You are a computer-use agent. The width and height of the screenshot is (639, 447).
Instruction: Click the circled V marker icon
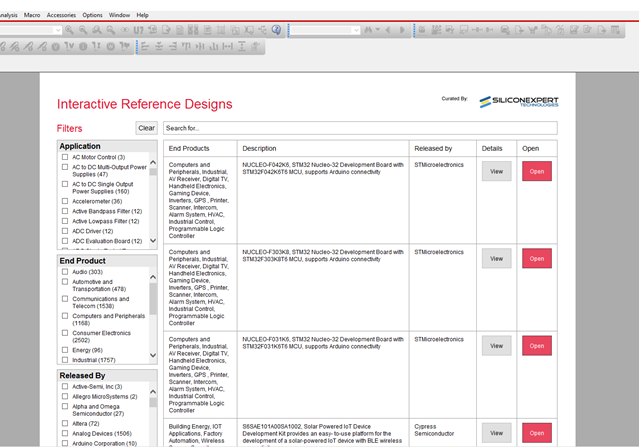click(x=56, y=46)
